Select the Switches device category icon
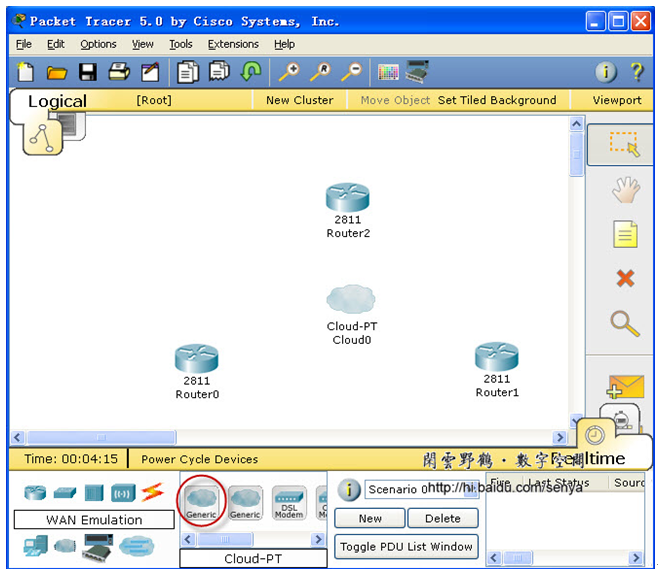Screen dimensions: 658x575 tap(65, 493)
